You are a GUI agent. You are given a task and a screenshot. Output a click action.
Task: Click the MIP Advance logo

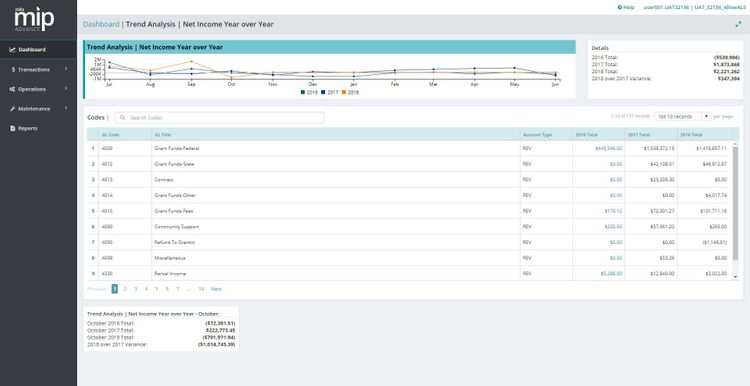(34, 19)
